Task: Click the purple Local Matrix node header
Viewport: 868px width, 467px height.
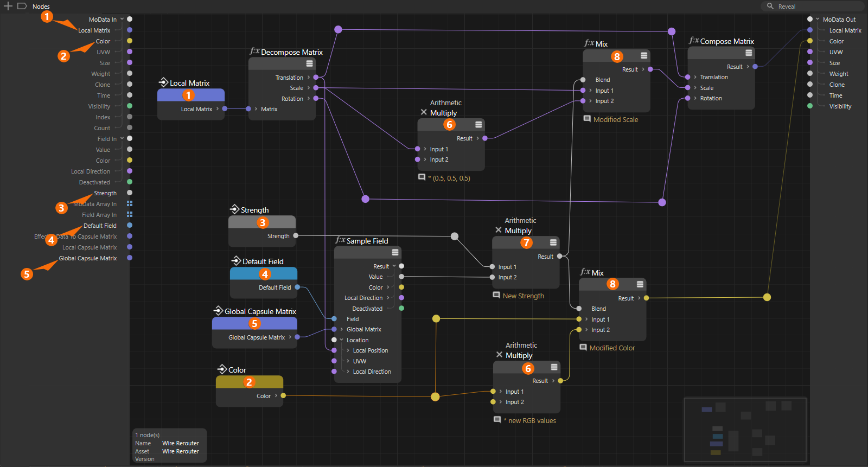Action: (191, 95)
